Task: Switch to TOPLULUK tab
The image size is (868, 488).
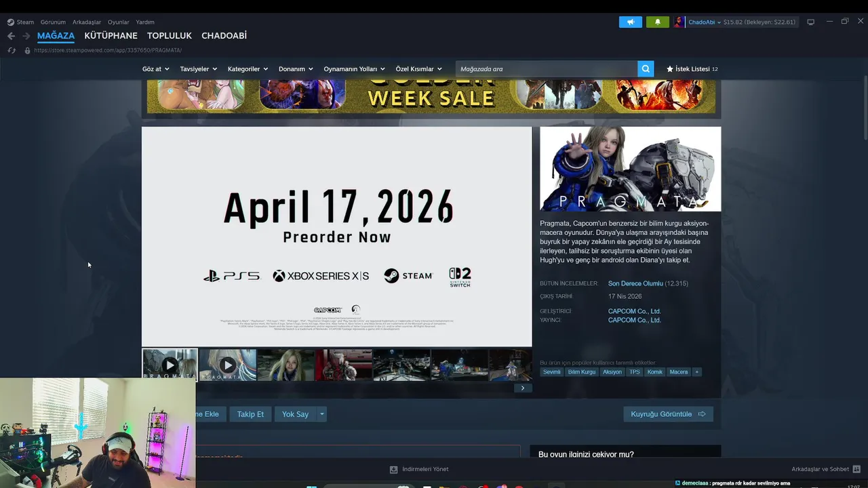Action: coord(170,35)
